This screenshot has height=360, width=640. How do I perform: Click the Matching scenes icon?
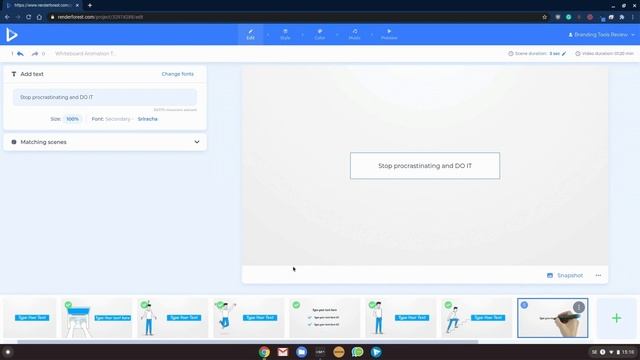tap(14, 142)
